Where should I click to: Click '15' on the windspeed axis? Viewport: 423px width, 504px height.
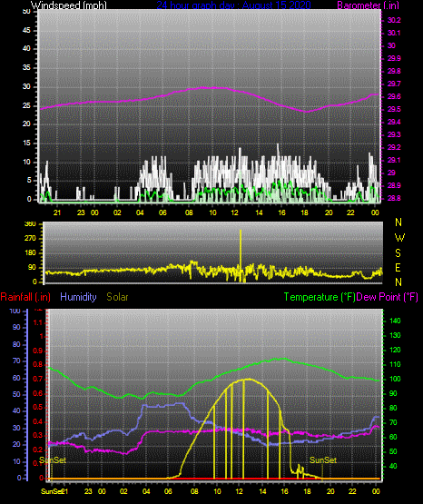coord(26,143)
